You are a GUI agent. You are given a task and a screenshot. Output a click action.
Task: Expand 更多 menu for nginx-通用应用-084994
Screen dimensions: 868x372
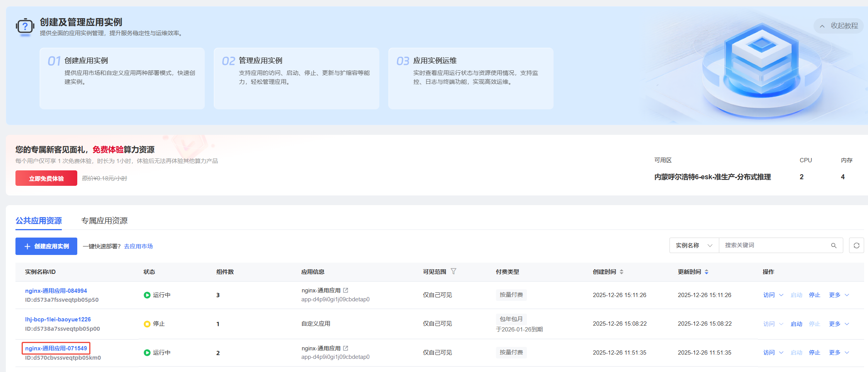(x=839, y=295)
